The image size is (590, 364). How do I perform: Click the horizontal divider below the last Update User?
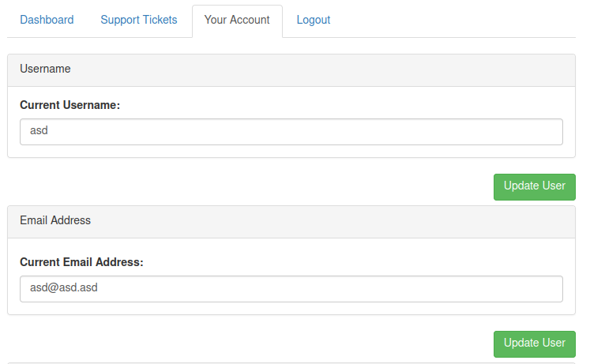(291, 362)
